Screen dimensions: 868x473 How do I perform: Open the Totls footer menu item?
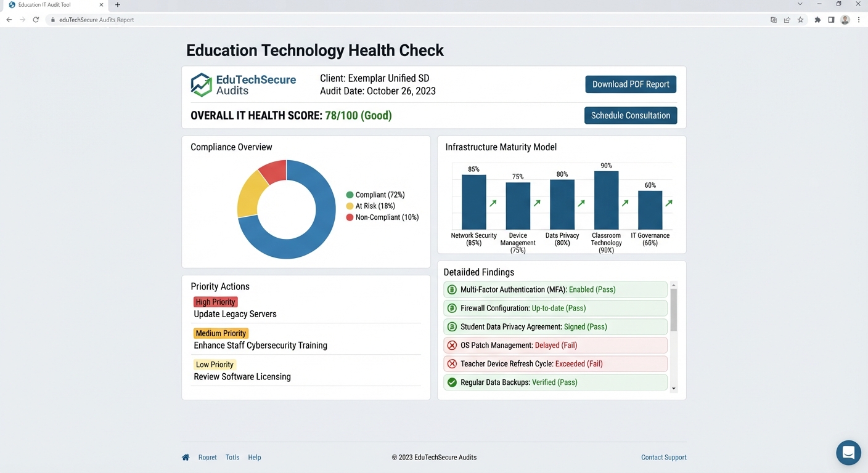(232, 458)
